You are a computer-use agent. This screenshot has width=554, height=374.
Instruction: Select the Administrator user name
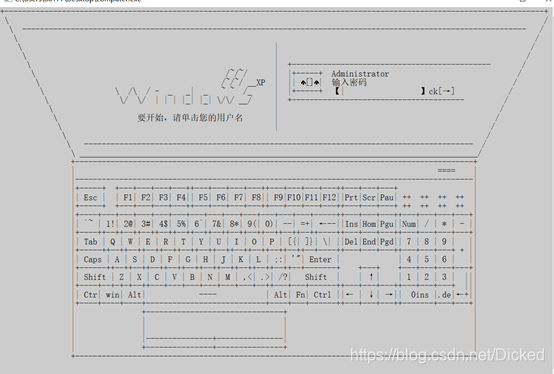[360, 74]
